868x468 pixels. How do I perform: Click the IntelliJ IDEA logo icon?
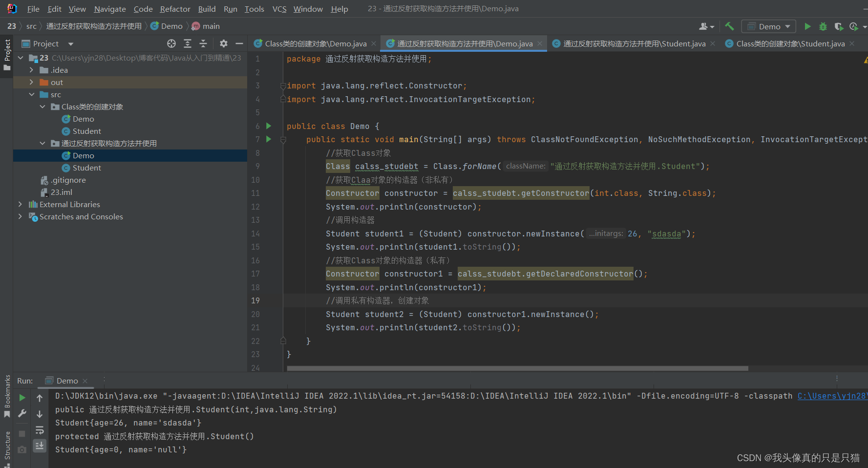pos(12,9)
